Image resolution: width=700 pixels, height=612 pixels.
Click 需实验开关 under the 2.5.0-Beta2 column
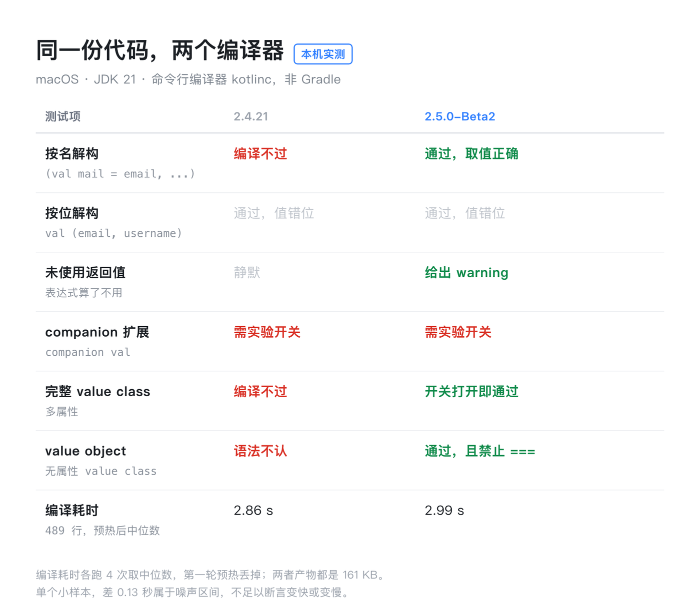pyautogui.click(x=458, y=332)
